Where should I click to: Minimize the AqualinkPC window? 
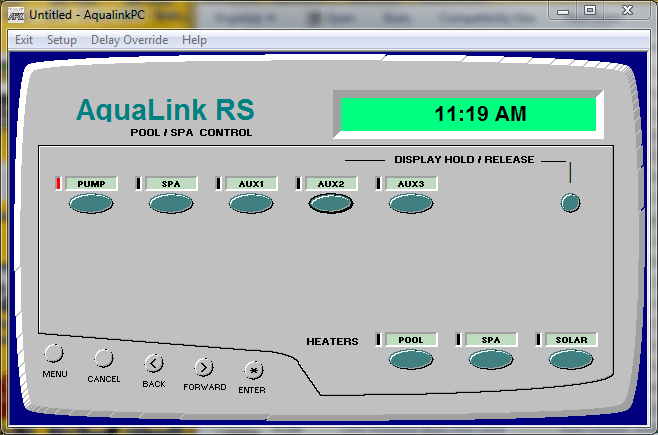coord(563,11)
